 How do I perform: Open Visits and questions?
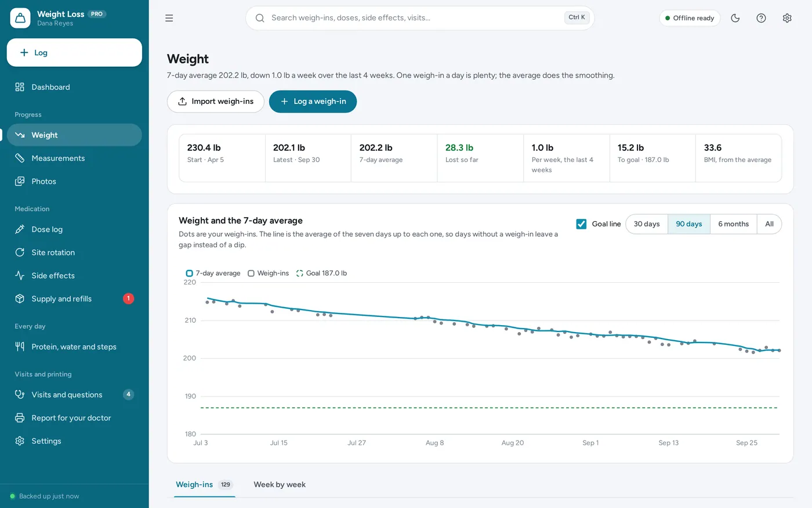tap(74, 395)
